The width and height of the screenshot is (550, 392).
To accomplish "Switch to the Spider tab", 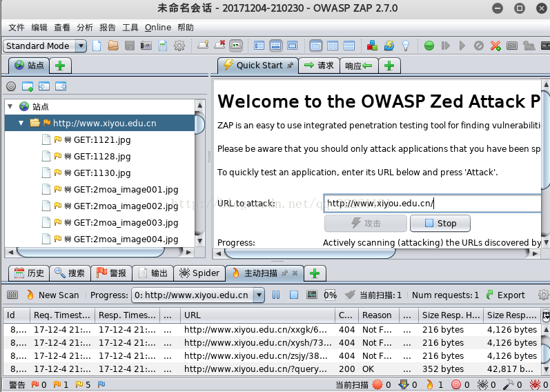I will [199, 273].
